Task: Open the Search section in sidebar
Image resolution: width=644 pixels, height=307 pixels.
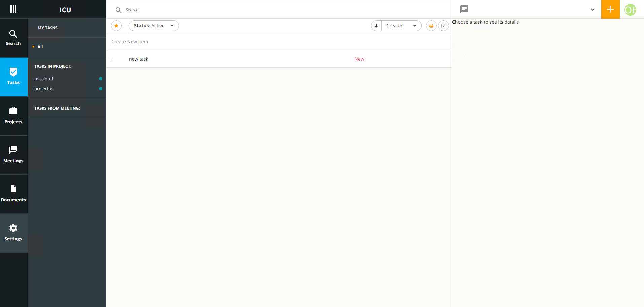Action: [x=13, y=38]
